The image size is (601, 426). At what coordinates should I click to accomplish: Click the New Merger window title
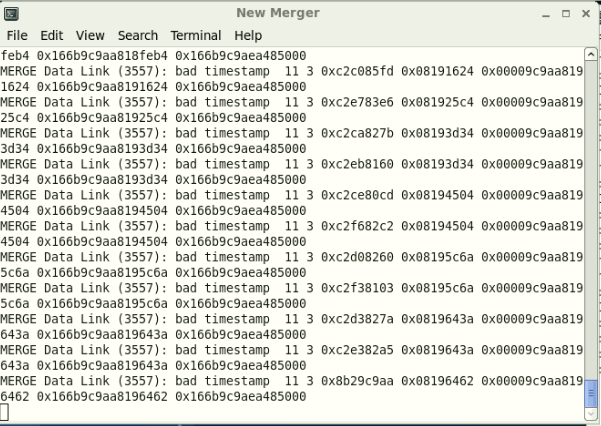(278, 13)
